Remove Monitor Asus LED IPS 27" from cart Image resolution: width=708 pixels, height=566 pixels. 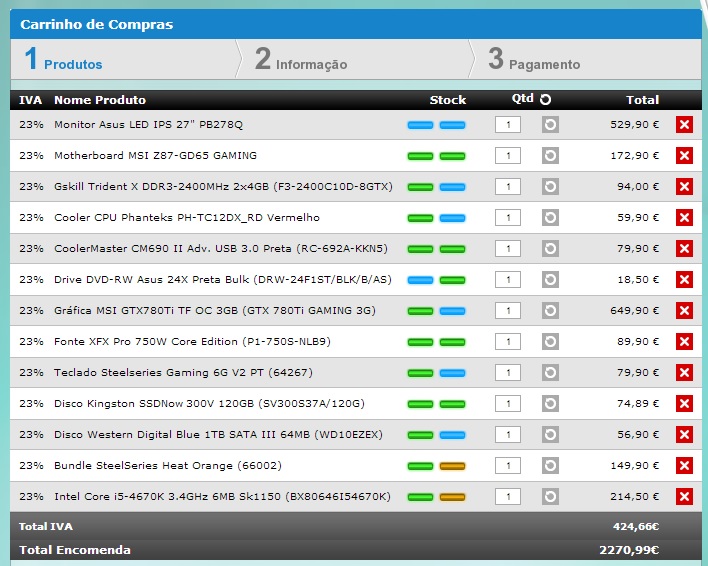[684, 125]
